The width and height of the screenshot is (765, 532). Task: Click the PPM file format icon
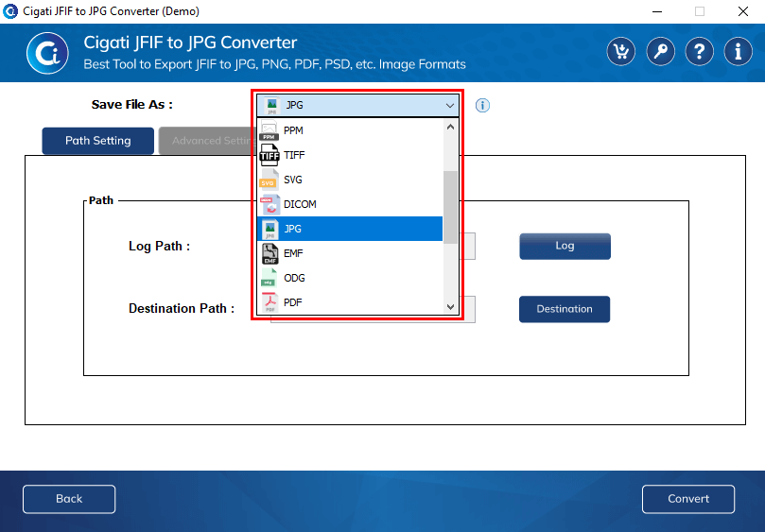269,130
